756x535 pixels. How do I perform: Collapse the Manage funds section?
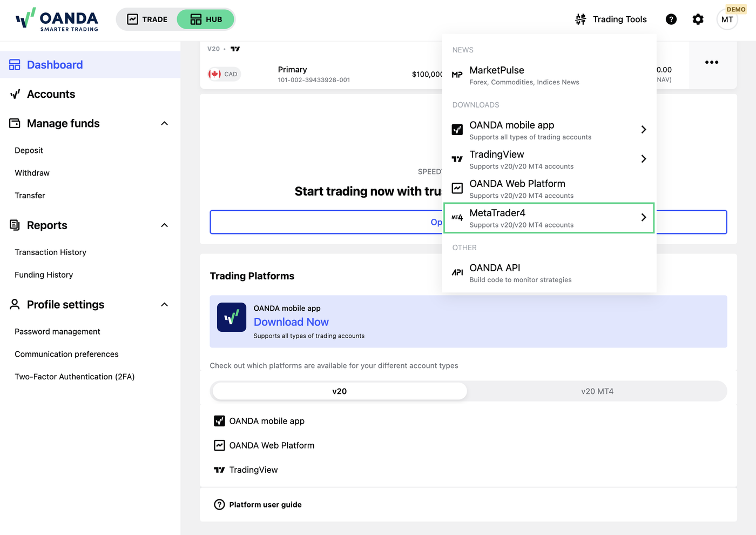pyautogui.click(x=165, y=123)
